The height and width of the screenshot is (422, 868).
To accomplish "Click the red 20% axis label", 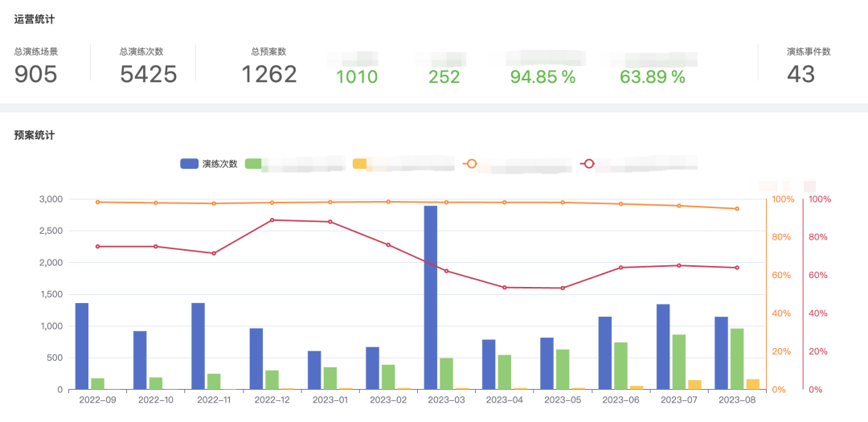I will pos(819,352).
